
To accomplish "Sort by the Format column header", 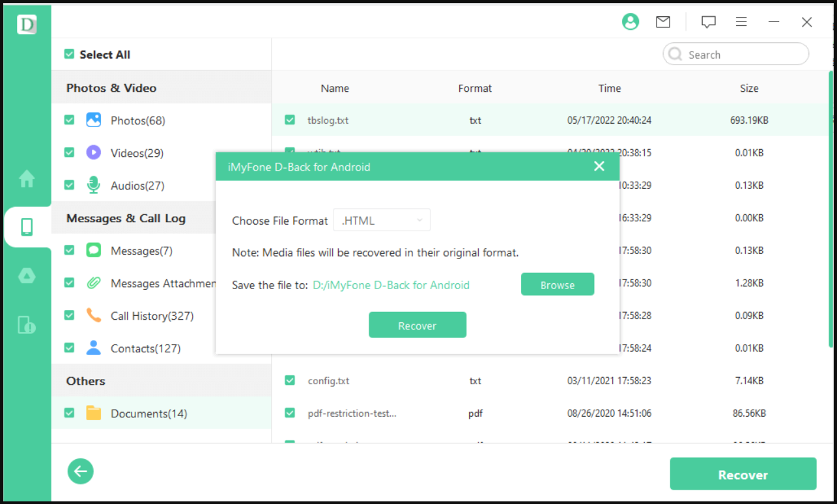I will (475, 88).
